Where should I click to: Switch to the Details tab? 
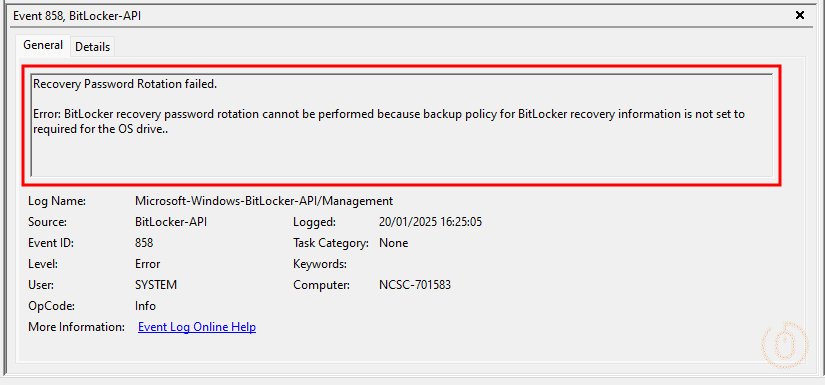click(x=93, y=46)
